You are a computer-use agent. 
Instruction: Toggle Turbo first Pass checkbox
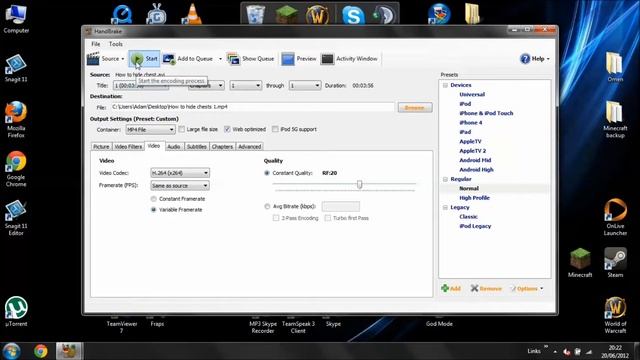click(x=327, y=218)
